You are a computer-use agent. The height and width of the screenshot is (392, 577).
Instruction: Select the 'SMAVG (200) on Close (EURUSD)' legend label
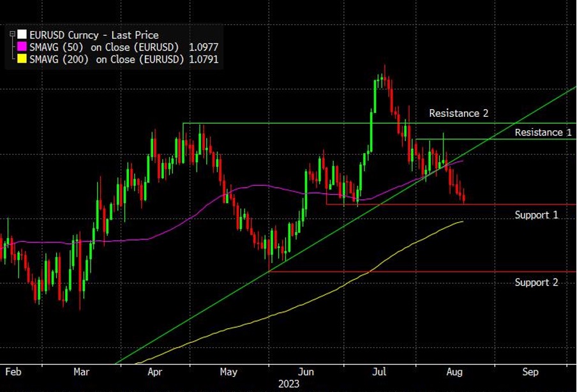107,59
